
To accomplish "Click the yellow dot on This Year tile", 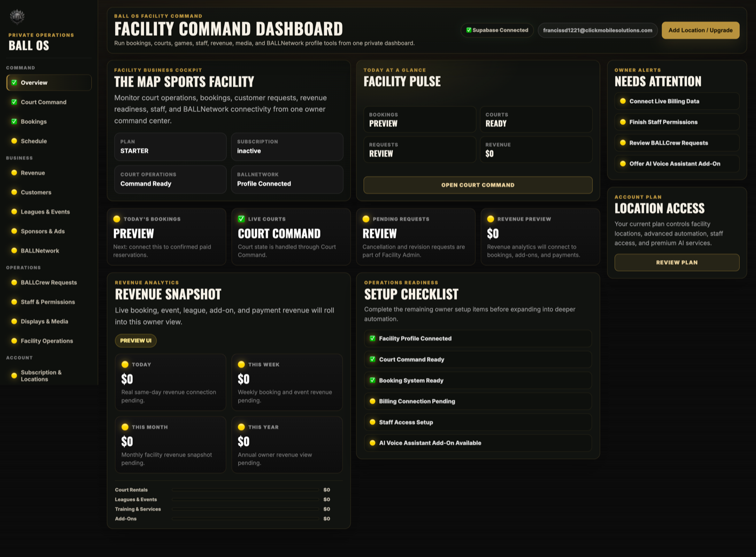I will point(241,427).
